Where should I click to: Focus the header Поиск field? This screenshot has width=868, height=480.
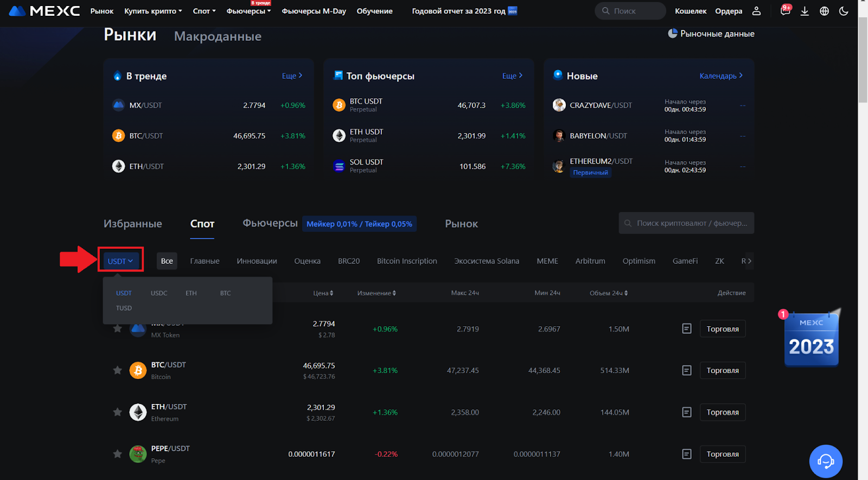pos(630,11)
